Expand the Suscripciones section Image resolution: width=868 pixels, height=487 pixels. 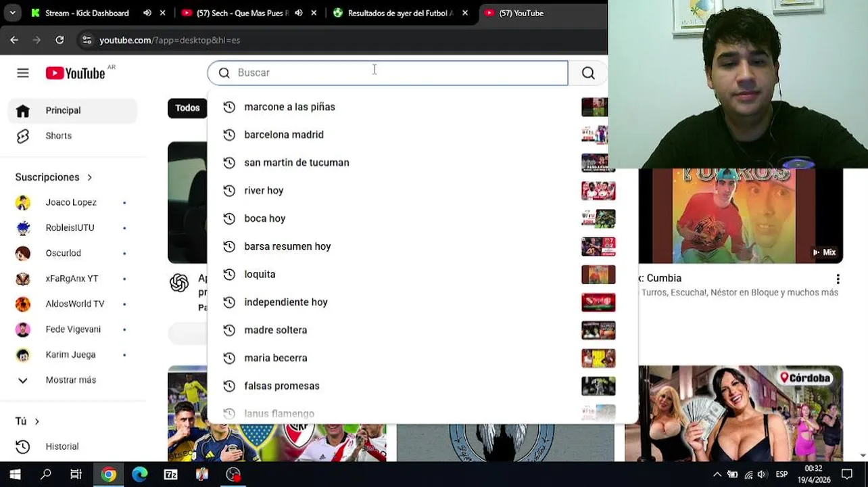pyautogui.click(x=53, y=177)
